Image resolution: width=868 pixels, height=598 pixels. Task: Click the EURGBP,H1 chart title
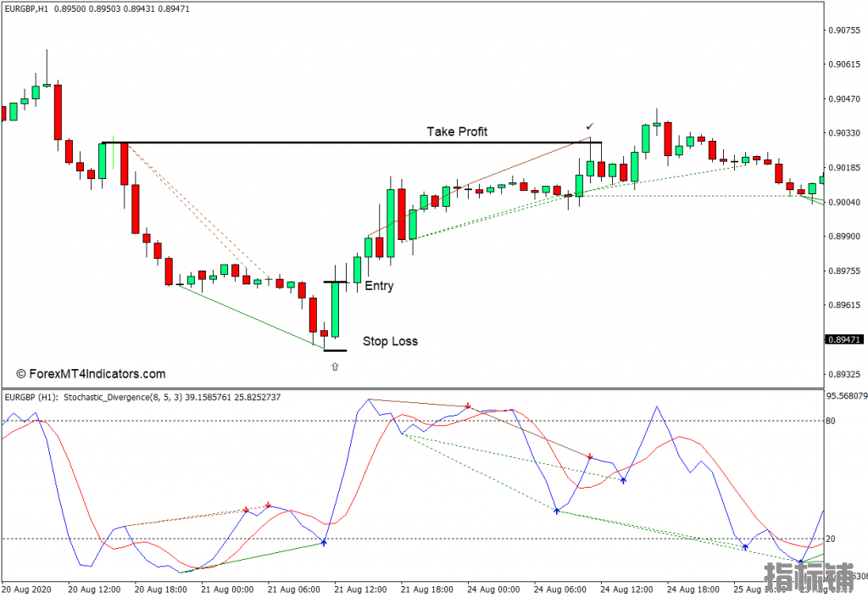click(36, 8)
